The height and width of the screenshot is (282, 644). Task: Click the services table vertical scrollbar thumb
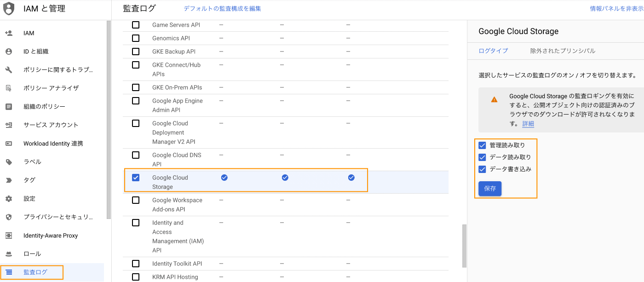[464, 246]
